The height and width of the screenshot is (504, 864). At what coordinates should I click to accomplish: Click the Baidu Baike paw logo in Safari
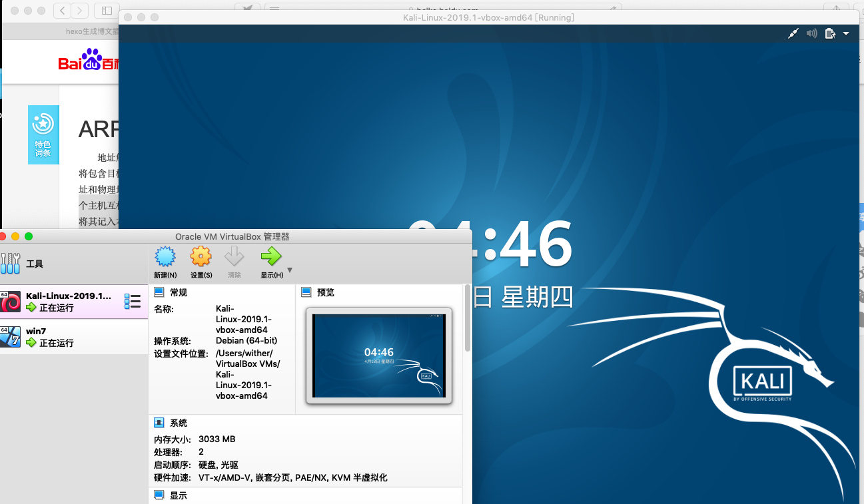88,61
